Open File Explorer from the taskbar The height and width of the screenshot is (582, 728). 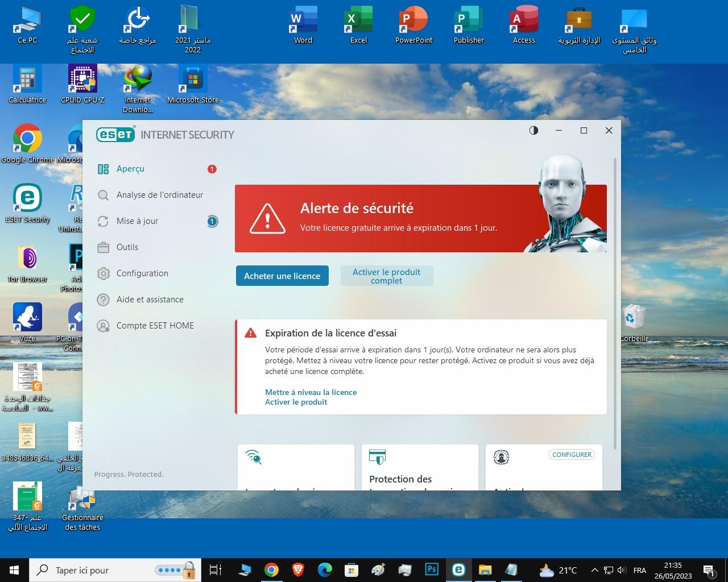[x=485, y=569]
